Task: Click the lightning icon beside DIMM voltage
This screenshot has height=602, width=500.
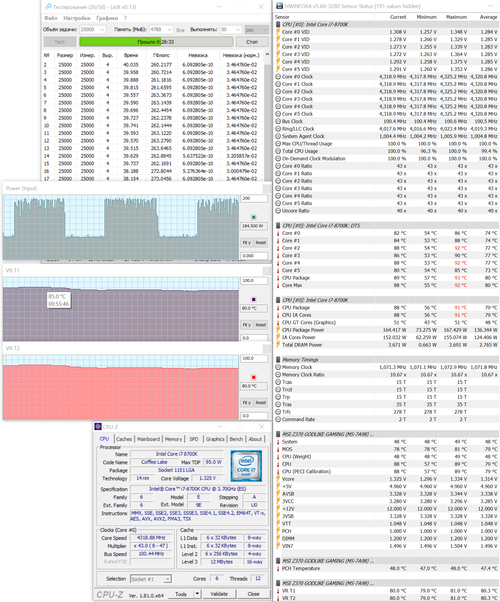Action: [278, 538]
